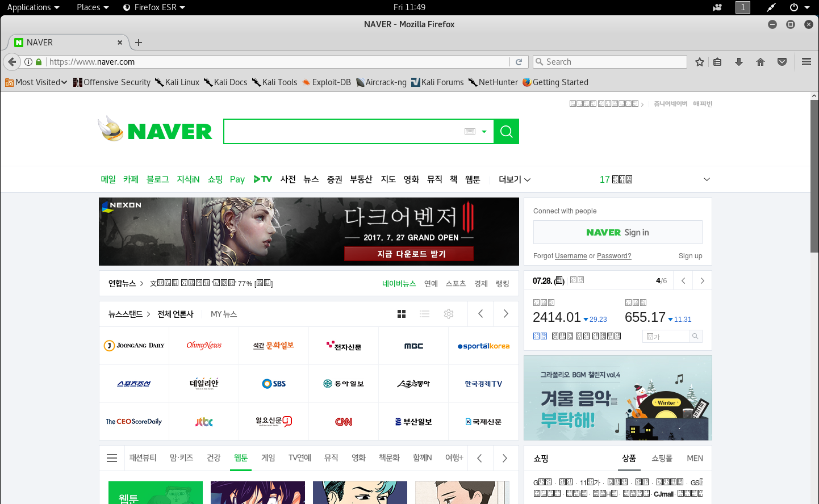The height and width of the screenshot is (504, 819).
Task: Click inside the Naver search input field
Action: 344,132
